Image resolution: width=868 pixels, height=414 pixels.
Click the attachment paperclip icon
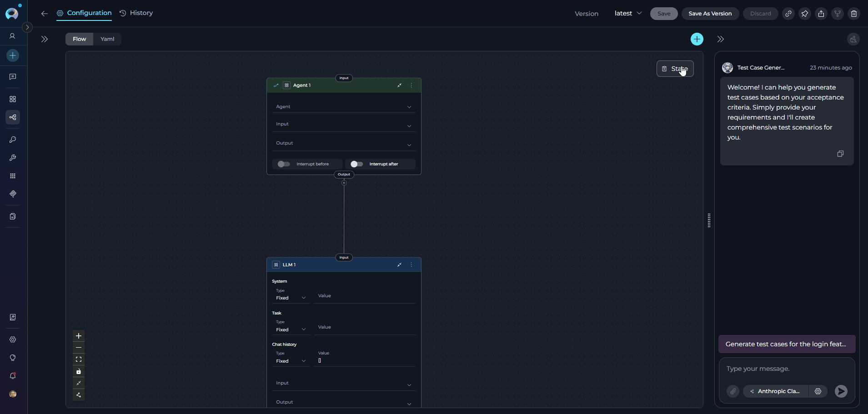tap(733, 391)
